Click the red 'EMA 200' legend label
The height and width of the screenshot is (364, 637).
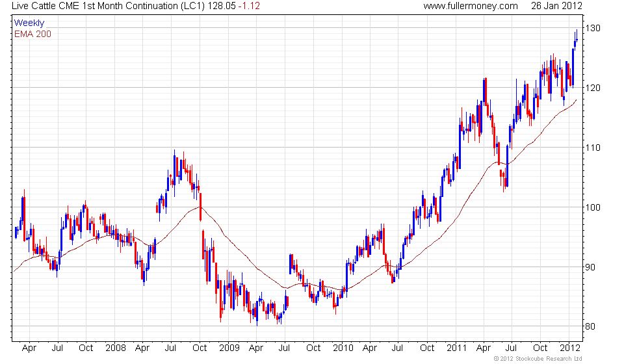[x=33, y=34]
